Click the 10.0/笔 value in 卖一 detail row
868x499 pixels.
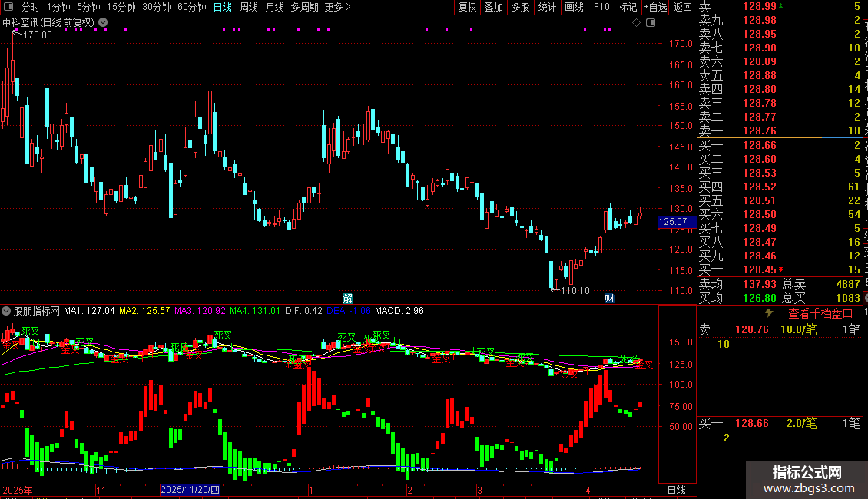click(798, 329)
